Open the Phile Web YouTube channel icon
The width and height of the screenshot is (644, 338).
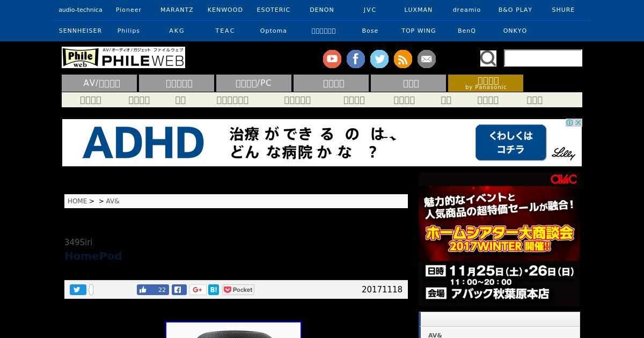click(x=332, y=59)
